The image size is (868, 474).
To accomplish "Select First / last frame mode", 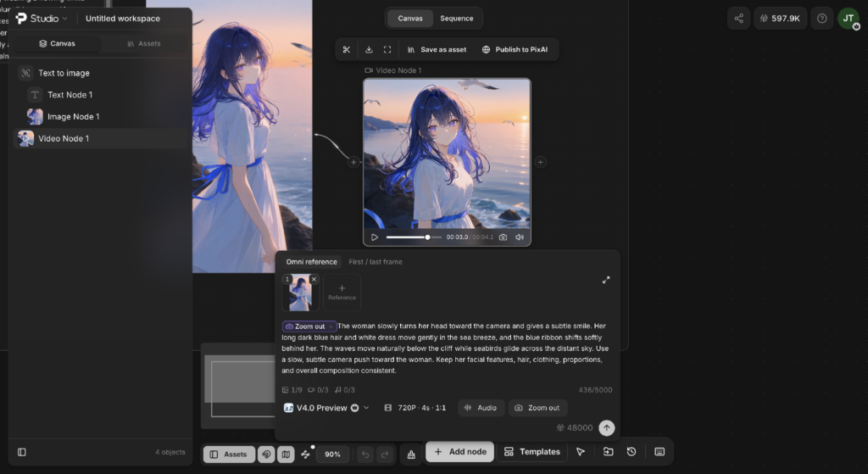I will pyautogui.click(x=376, y=262).
